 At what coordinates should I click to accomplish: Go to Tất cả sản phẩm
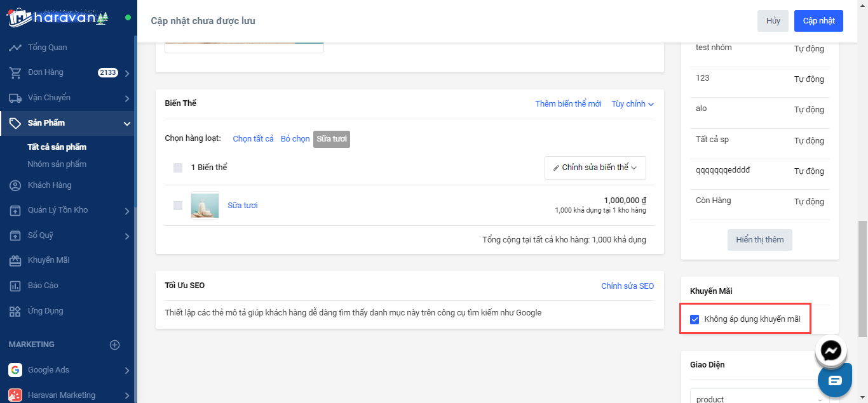(57, 147)
